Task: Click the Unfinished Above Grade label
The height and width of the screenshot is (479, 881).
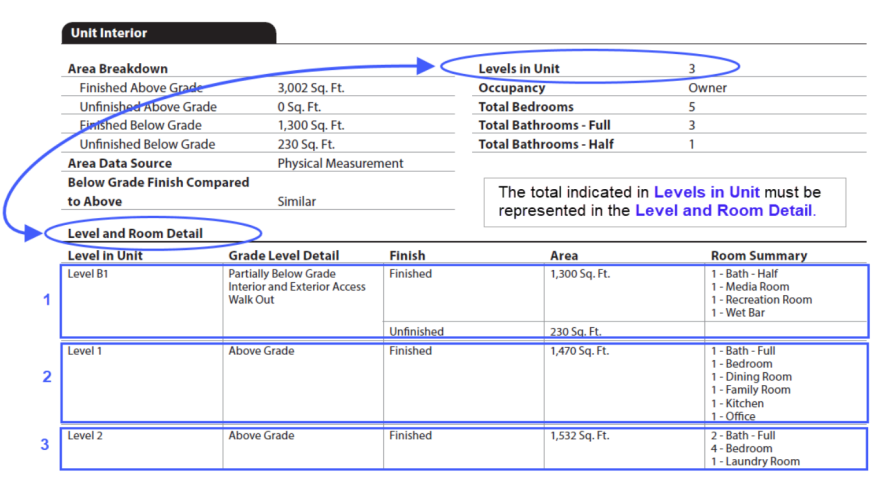Action: (x=148, y=107)
